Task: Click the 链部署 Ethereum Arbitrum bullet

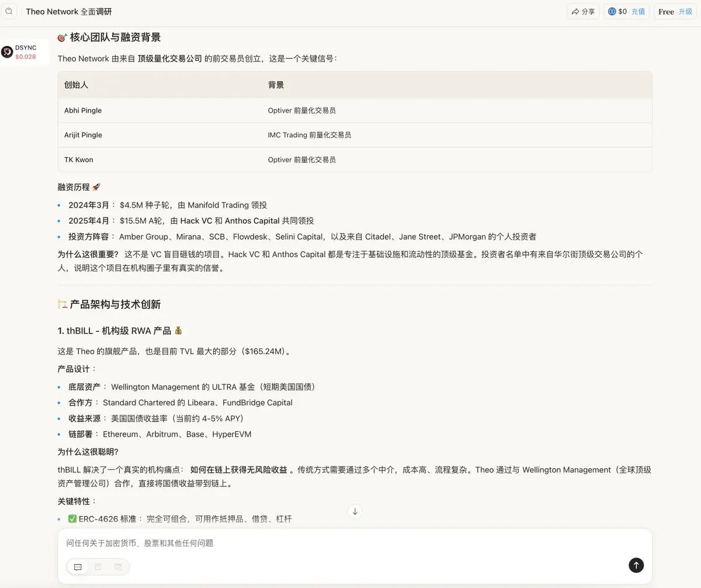Action: (x=160, y=434)
